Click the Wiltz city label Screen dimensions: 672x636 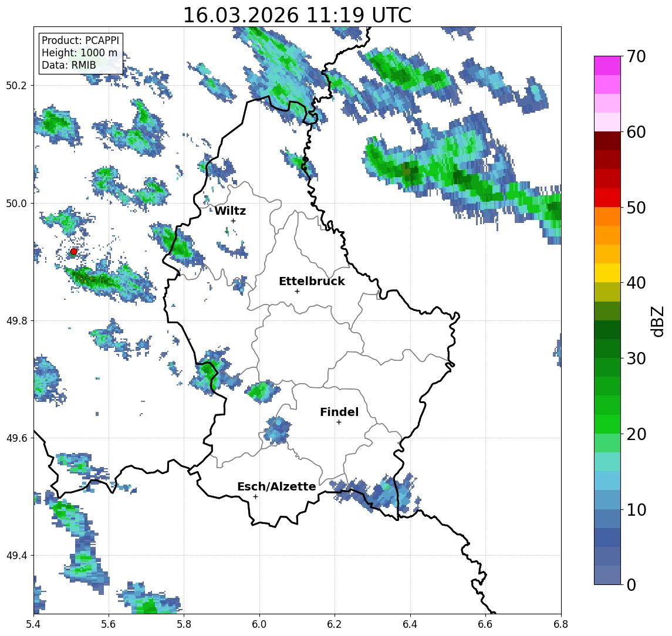click(x=230, y=211)
